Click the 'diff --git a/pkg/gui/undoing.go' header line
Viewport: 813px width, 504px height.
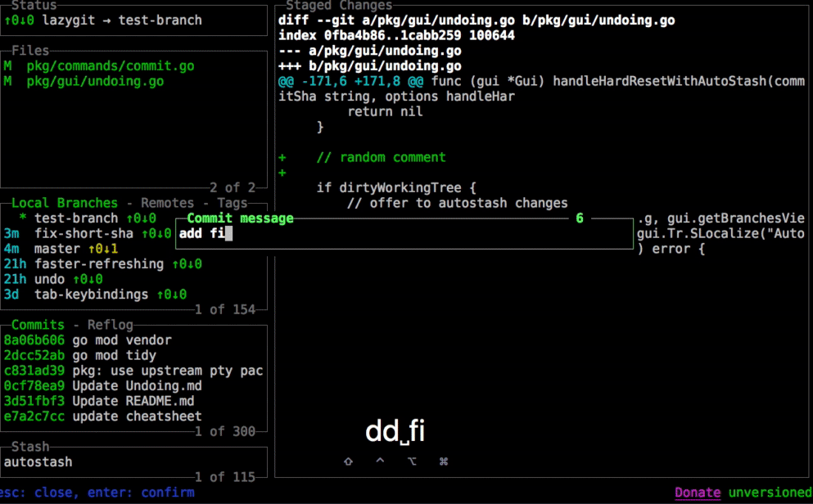click(477, 20)
